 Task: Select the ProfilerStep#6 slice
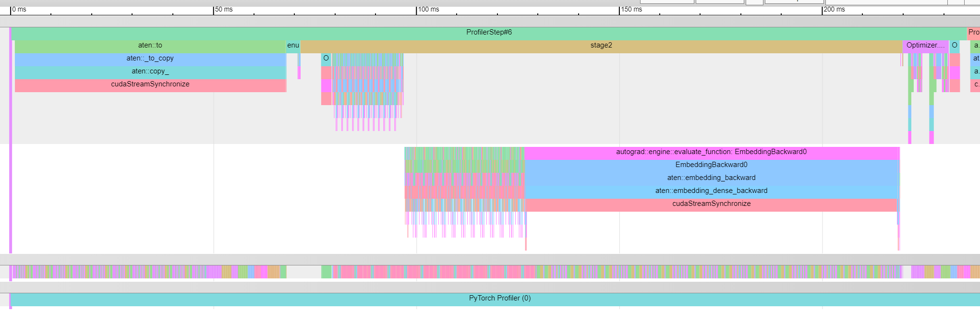(x=488, y=33)
